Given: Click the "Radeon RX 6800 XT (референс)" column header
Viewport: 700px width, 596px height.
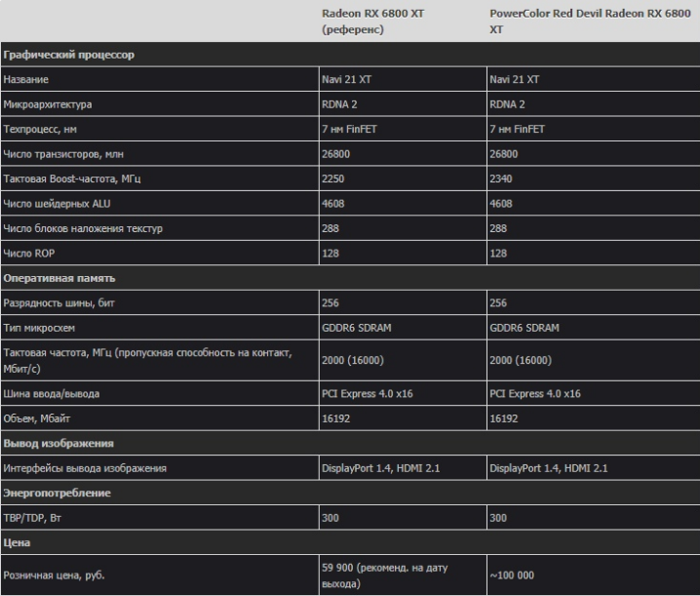Looking at the screenshot, I should point(372,21).
